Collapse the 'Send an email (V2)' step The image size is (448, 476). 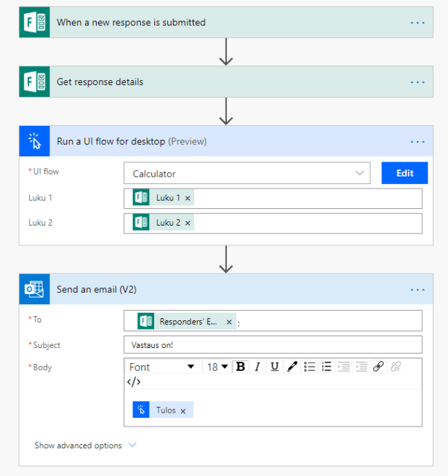pyautogui.click(x=226, y=289)
